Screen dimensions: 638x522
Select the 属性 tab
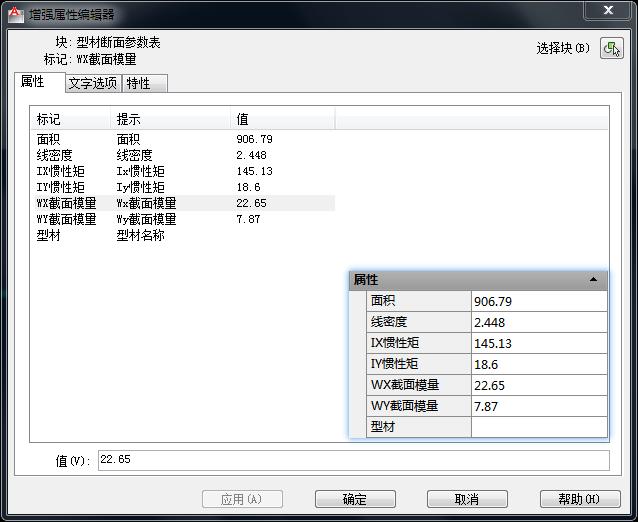point(33,82)
